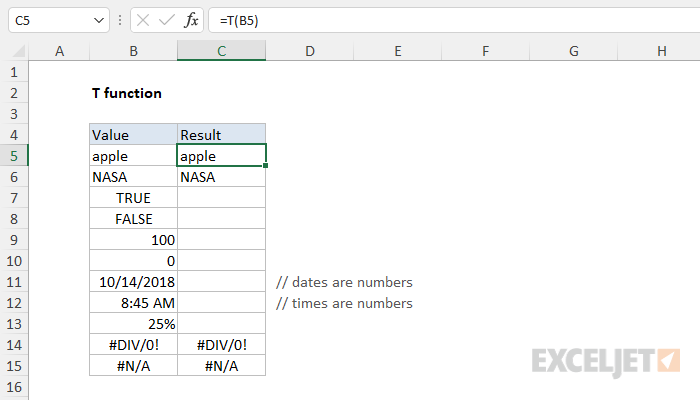700x400 pixels.
Task: Select row 1 header
Action: [14, 72]
